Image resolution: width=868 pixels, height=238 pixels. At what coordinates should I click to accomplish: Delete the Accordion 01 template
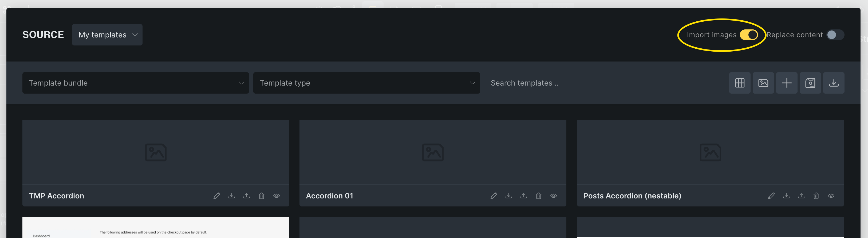coord(538,196)
